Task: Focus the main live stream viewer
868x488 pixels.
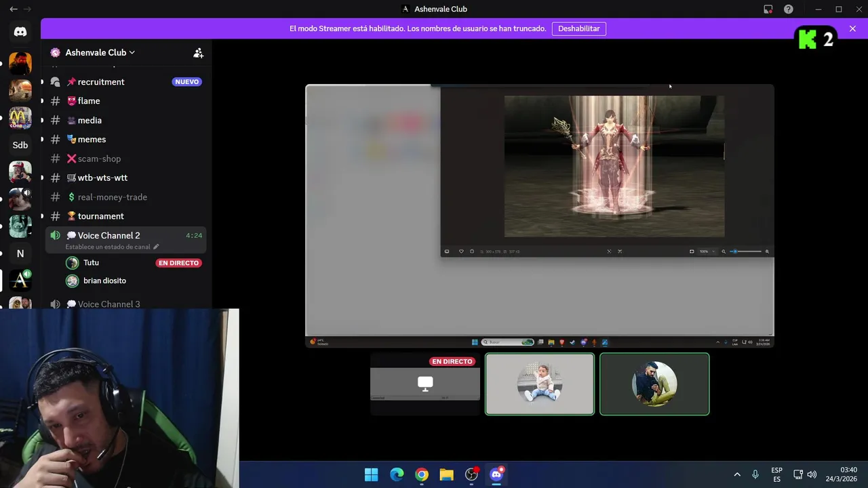Action: coord(540,216)
